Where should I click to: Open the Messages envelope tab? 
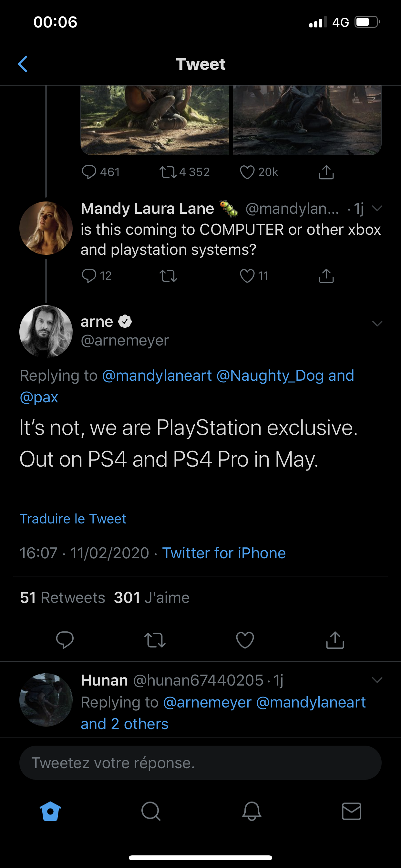pos(352,811)
